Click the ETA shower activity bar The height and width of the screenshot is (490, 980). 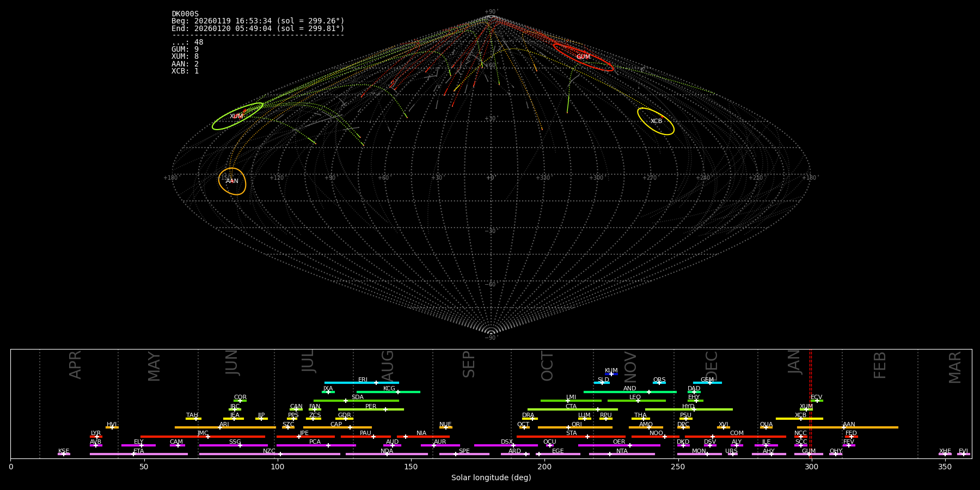pyautogui.click(x=138, y=454)
